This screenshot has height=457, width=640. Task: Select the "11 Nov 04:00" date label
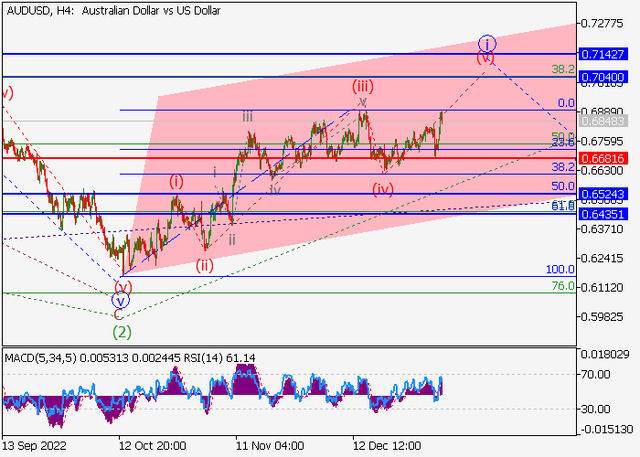click(268, 445)
